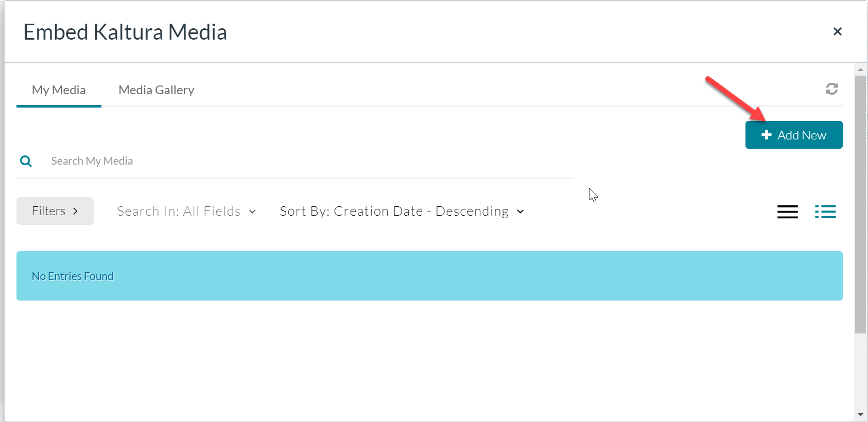Click the down arrow after All Fields
The width and height of the screenshot is (868, 422).
[x=252, y=212]
